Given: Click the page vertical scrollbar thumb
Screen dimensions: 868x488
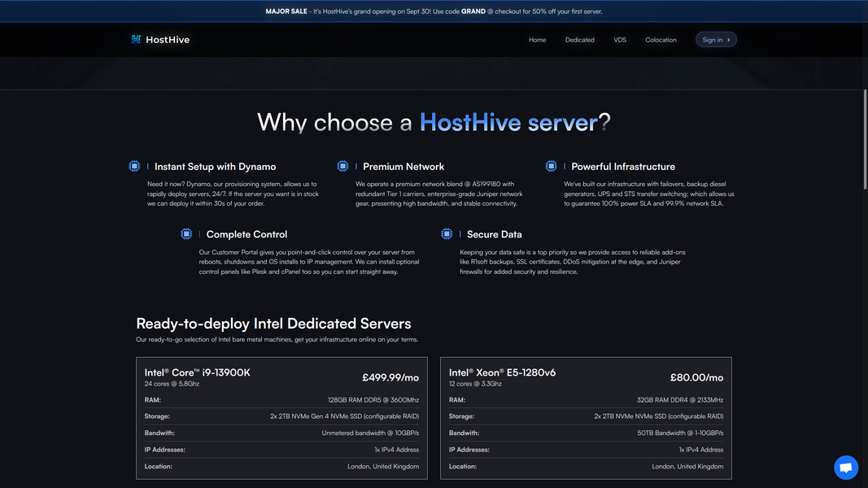Looking at the screenshot, I should [x=866, y=139].
